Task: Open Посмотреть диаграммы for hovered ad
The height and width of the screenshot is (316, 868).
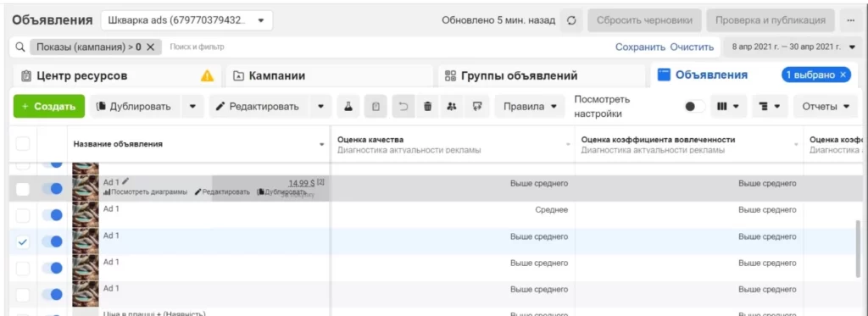Action: pos(146,191)
